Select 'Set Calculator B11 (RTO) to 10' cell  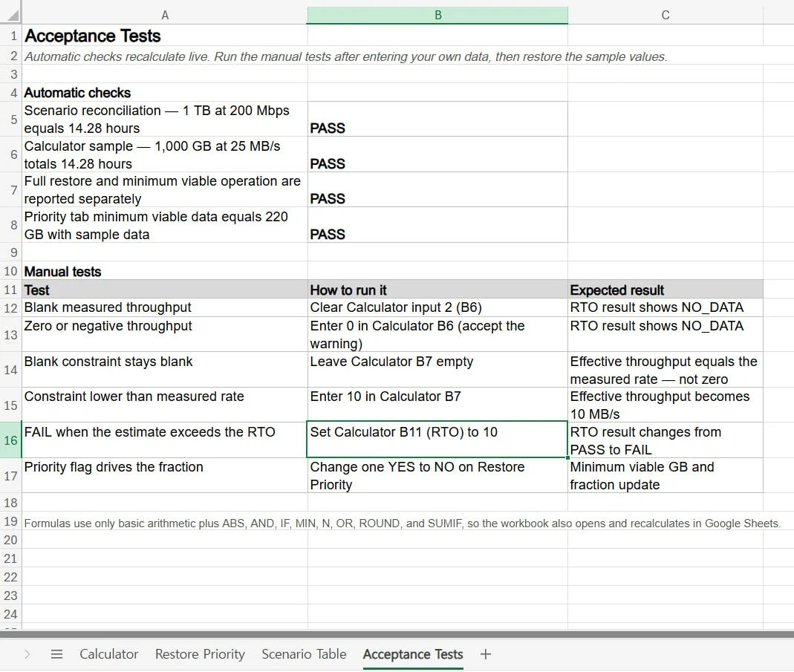point(437,440)
